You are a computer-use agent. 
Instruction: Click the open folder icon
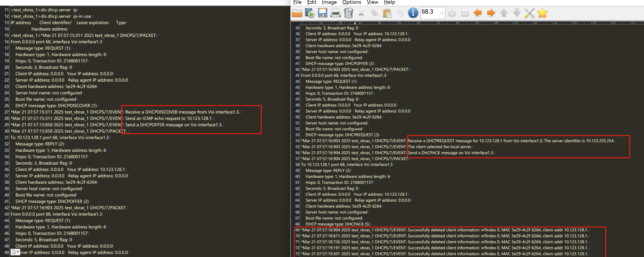click(x=297, y=13)
